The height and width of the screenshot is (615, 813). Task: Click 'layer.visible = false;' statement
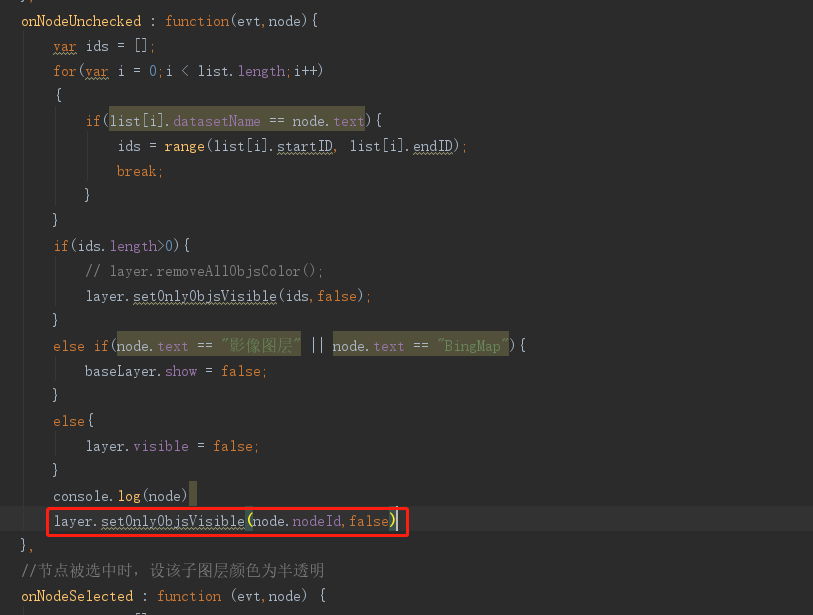pyautogui.click(x=172, y=446)
